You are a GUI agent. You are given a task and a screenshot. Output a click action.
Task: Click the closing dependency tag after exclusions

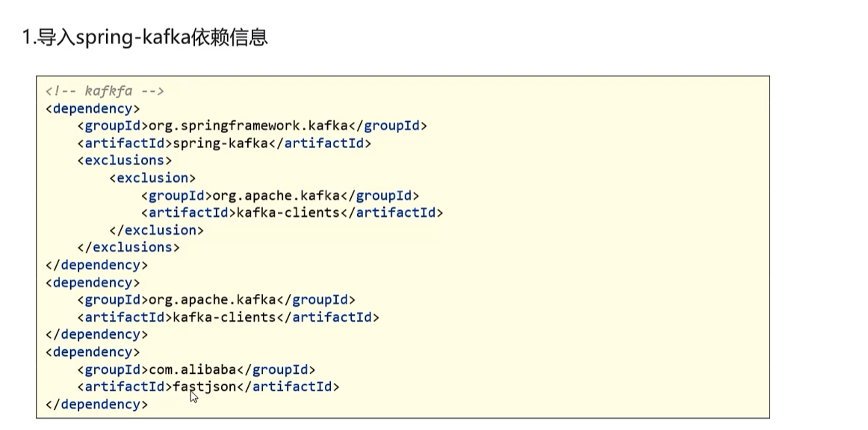(97, 265)
